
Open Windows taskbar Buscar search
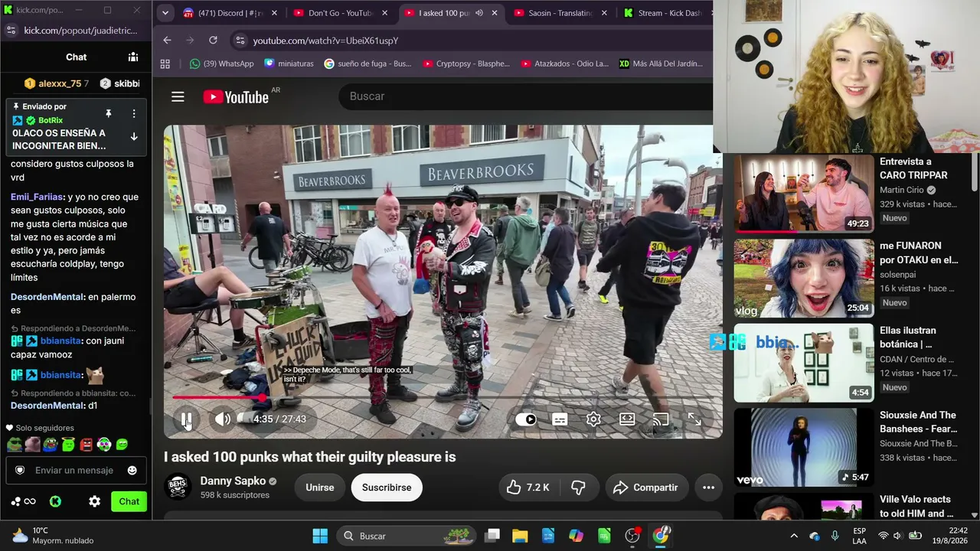tap(407, 536)
